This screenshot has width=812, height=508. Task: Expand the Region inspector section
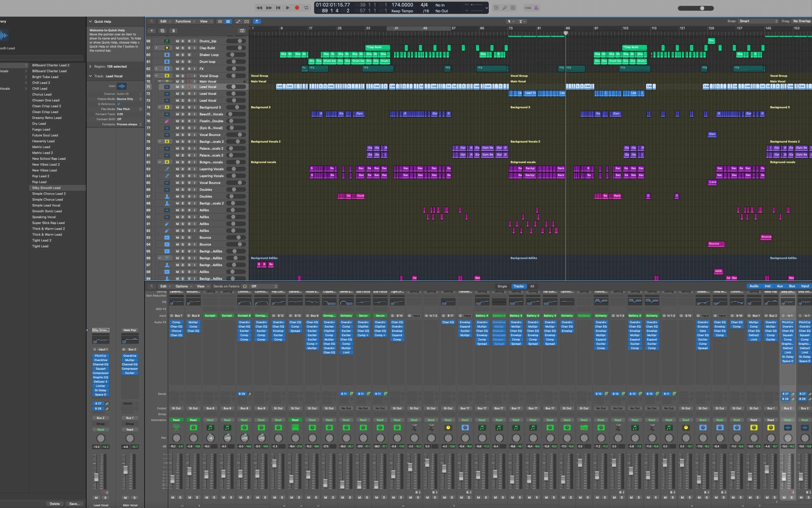90,66
